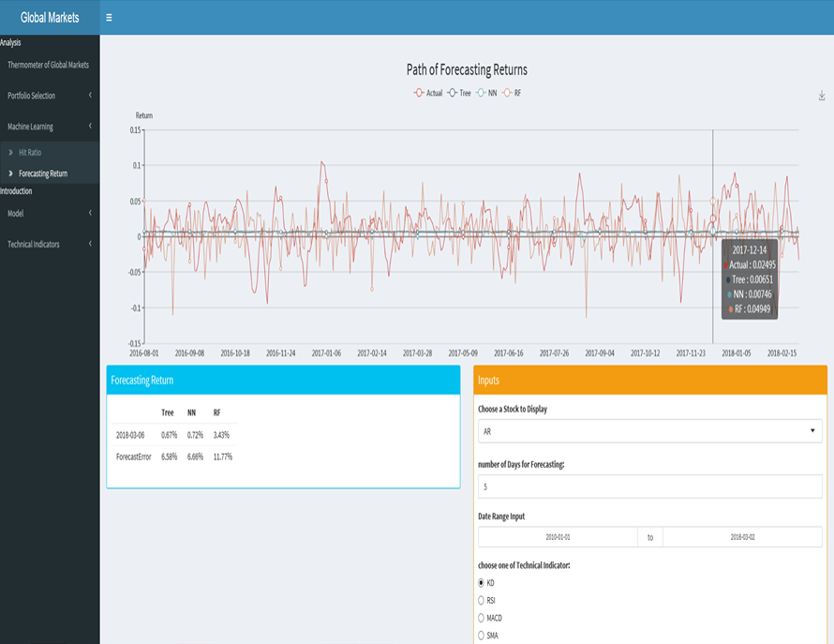Viewport: 834px width, 644px height.
Task: Click the Path of Forecasting Returns title
Action: (x=467, y=69)
